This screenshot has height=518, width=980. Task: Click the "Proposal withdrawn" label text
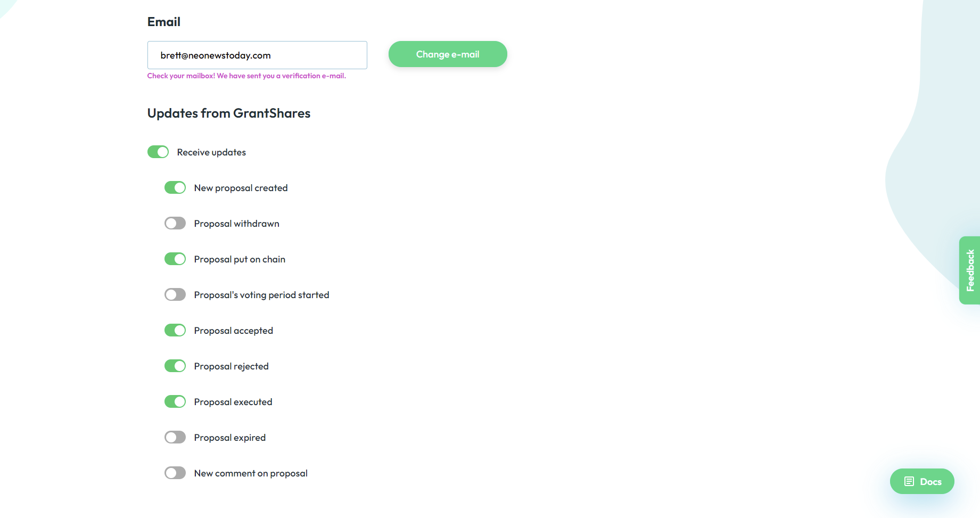236,224
